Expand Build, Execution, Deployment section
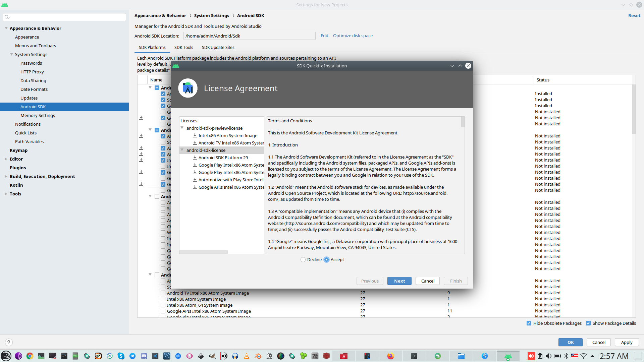The height and width of the screenshot is (362, 644). point(6,177)
